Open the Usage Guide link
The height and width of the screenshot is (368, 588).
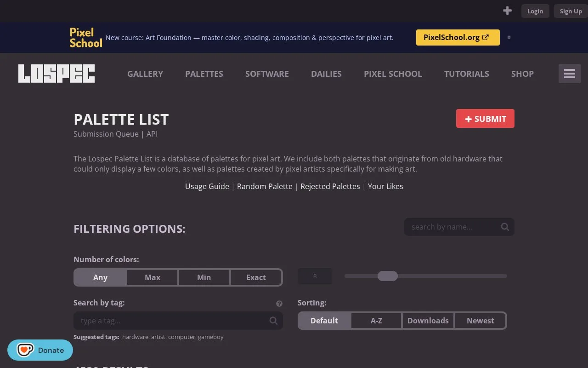[x=207, y=186]
